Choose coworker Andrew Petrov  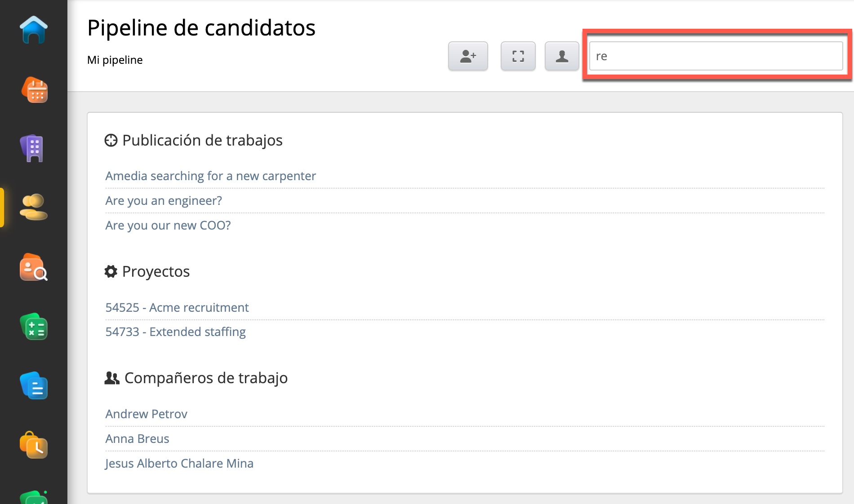point(146,414)
